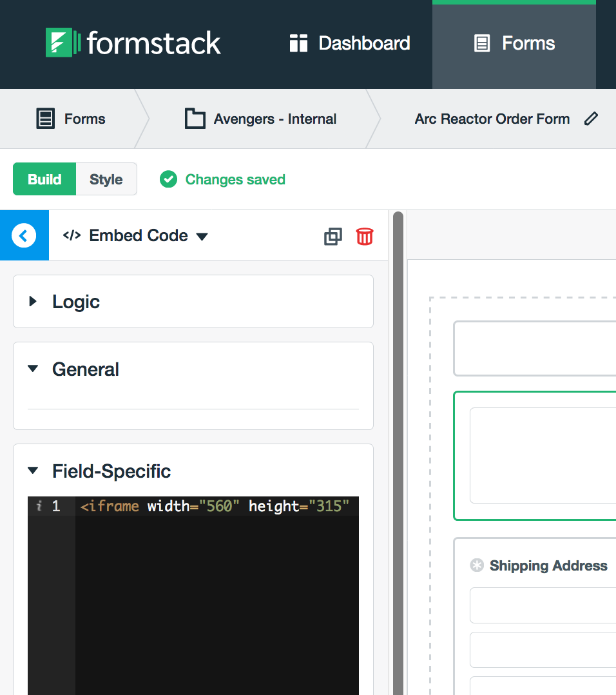Open the Forms tab in top navigation
The image size is (616, 695).
point(514,43)
